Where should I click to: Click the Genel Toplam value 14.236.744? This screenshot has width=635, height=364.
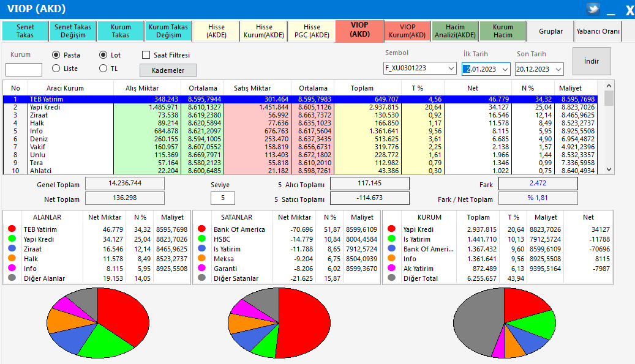(x=125, y=183)
